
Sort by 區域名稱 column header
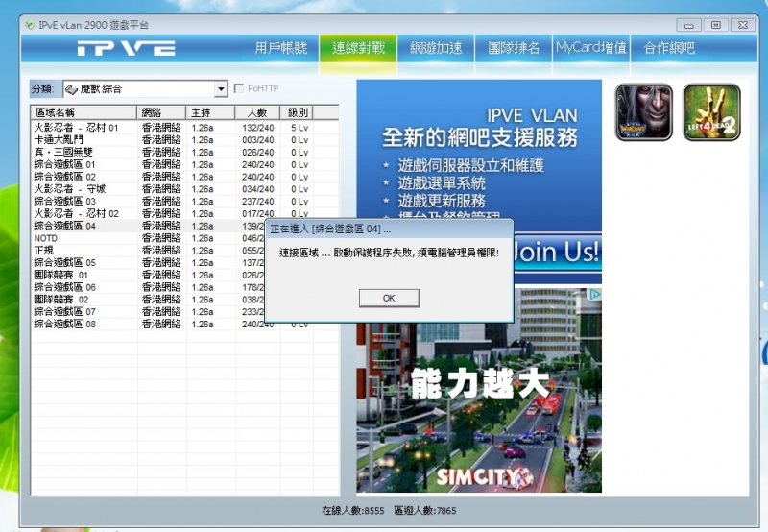pyautogui.click(x=84, y=112)
